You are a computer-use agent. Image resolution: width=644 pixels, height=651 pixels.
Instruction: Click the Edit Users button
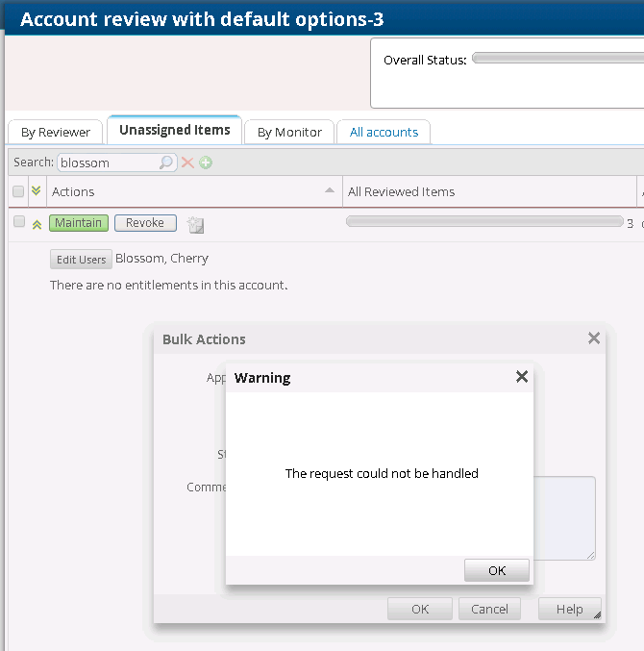pos(81,260)
